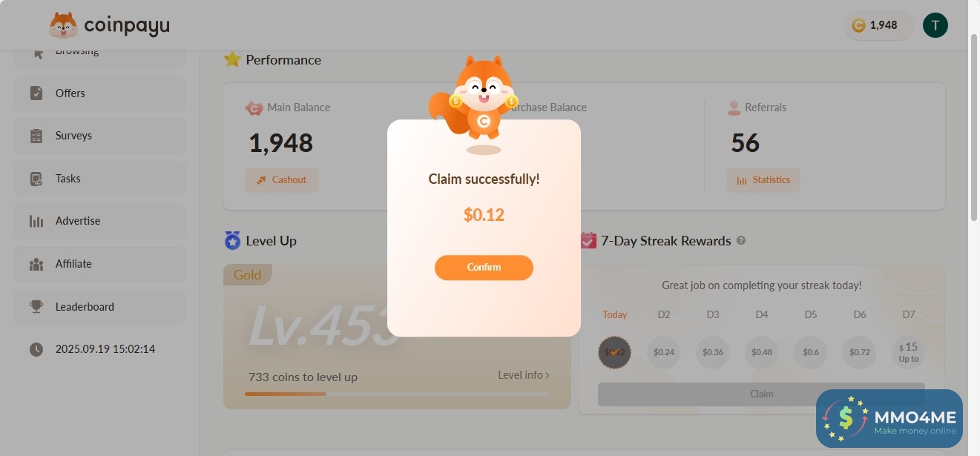This screenshot has height=456, width=980.
Task: Click the coinpayu squirrel logo
Action: 63,26
